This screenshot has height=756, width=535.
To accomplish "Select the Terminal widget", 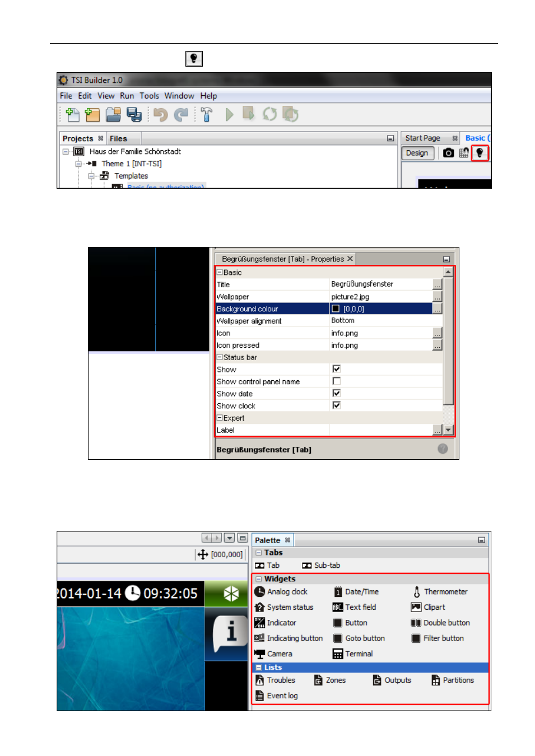I will (352, 654).
